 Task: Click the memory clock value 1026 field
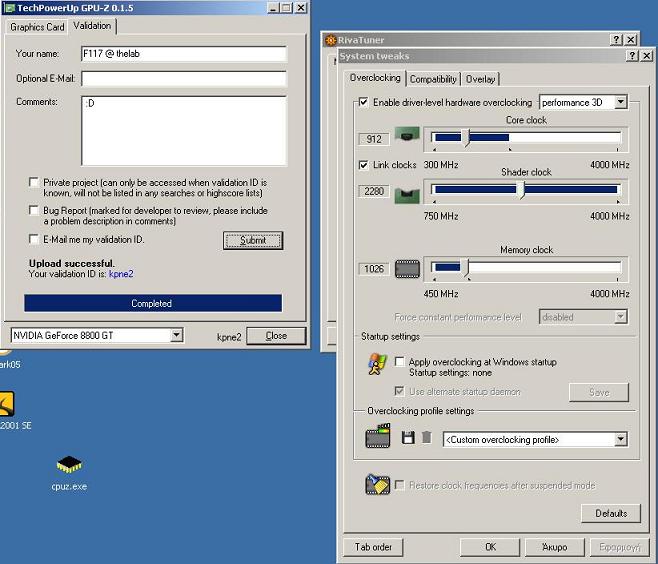click(x=373, y=269)
